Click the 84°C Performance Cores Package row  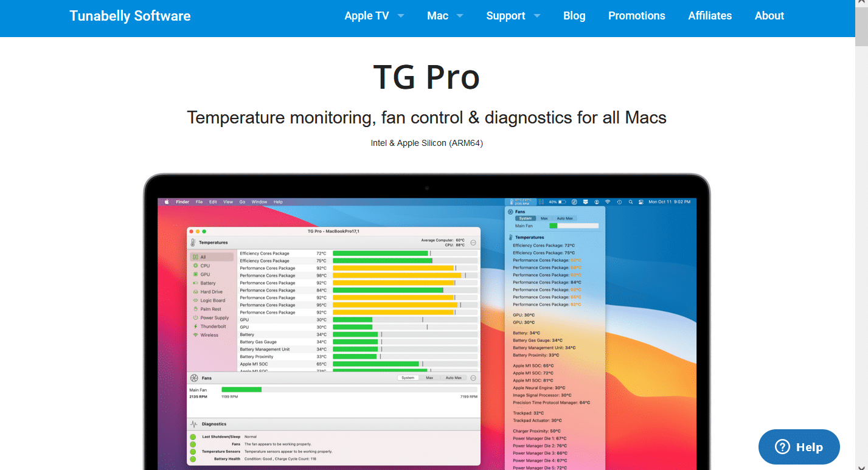point(358,290)
